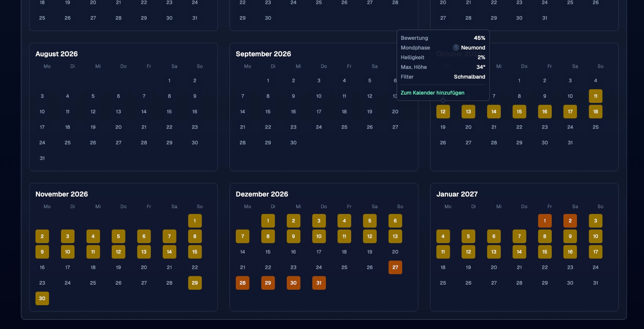
Task: Select November 1 yellow date cell
Action: (x=195, y=221)
